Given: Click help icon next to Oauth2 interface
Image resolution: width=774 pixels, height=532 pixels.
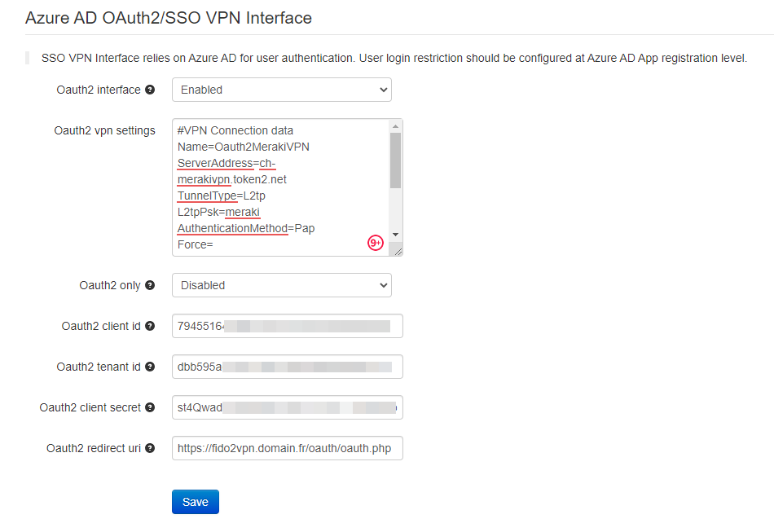Looking at the screenshot, I should pos(150,90).
